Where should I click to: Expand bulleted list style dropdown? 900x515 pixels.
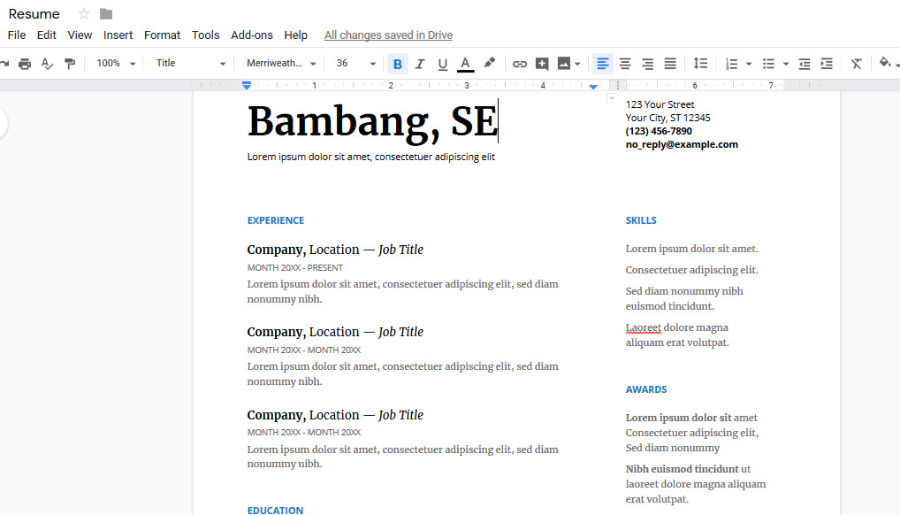point(786,64)
